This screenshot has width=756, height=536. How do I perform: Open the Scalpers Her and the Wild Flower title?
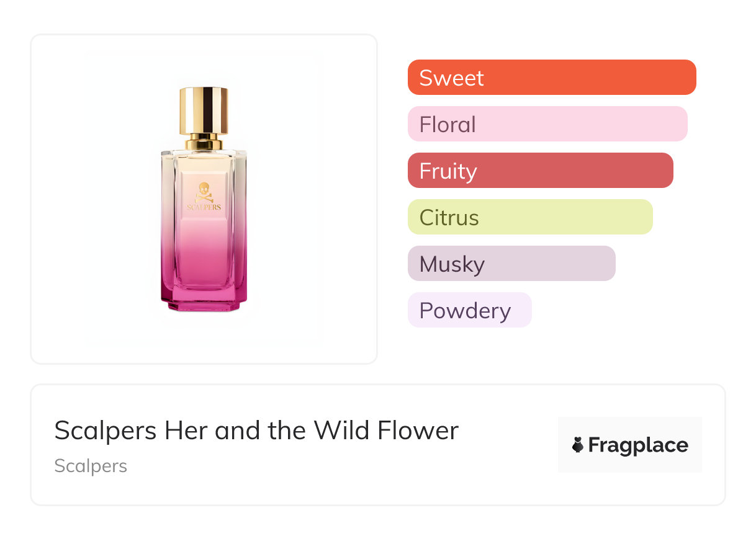click(x=256, y=431)
